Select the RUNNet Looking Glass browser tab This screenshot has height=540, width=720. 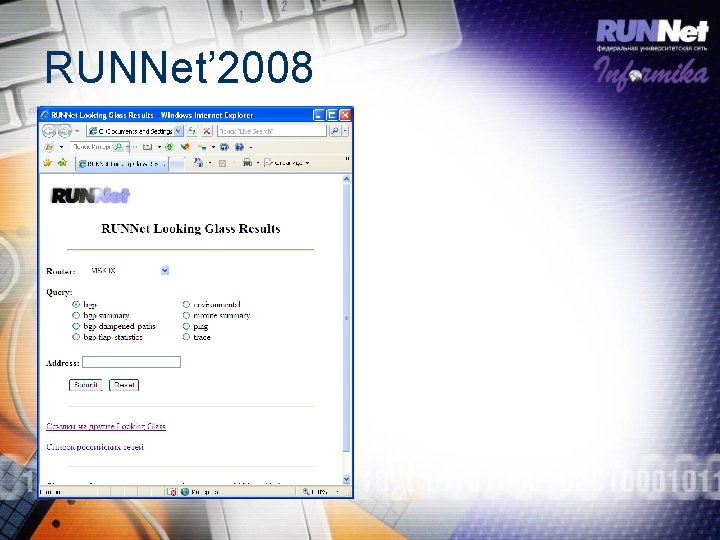(122, 164)
